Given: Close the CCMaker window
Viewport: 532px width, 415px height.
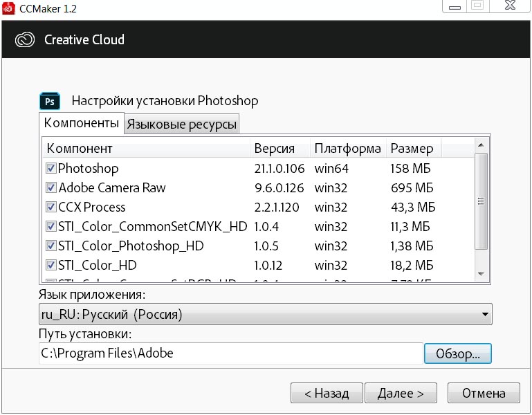Looking at the screenshot, I should pyautogui.click(x=510, y=6).
